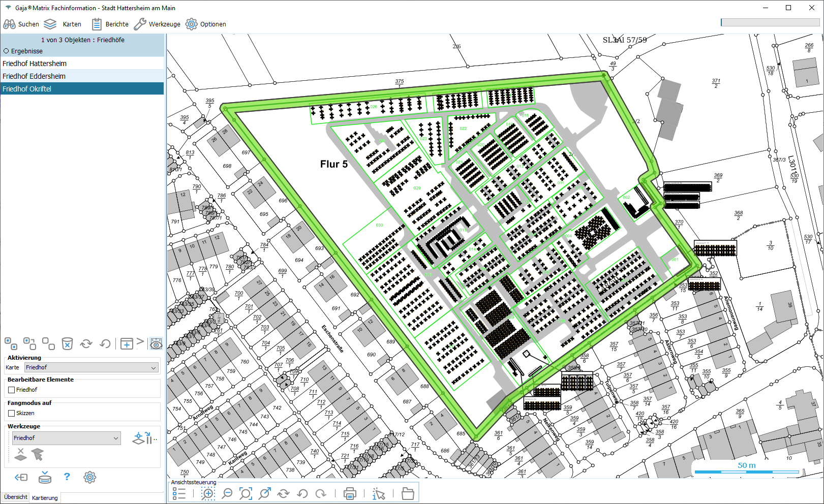The height and width of the screenshot is (504, 824).
Task: Open the Karte dropdown under Aktivierung
Action: 91,367
